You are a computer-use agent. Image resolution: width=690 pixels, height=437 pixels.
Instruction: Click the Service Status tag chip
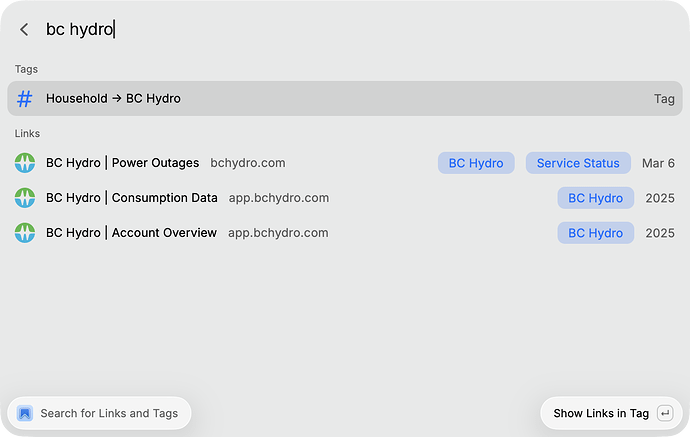578,163
